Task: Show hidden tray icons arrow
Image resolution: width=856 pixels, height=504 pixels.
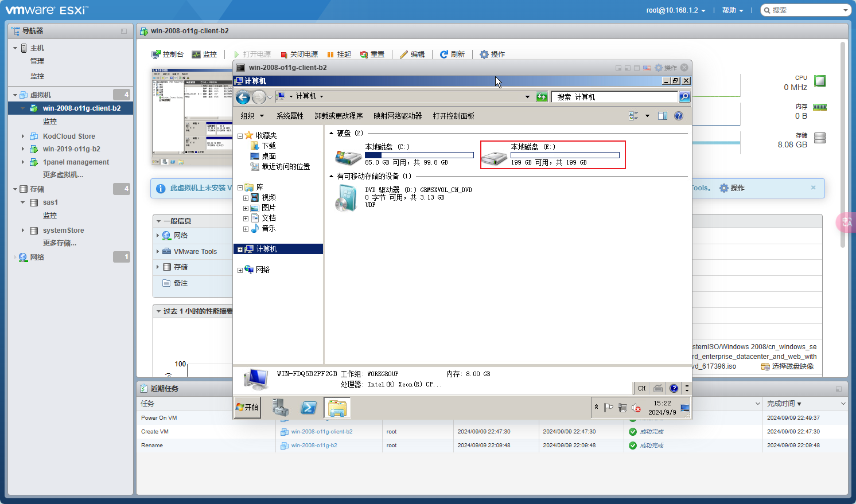Action: coord(597,407)
